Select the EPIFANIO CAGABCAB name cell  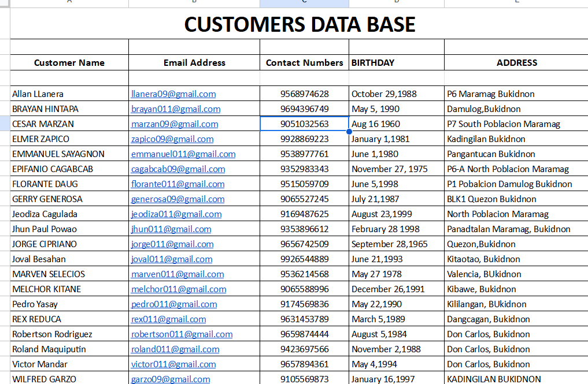[x=69, y=169]
